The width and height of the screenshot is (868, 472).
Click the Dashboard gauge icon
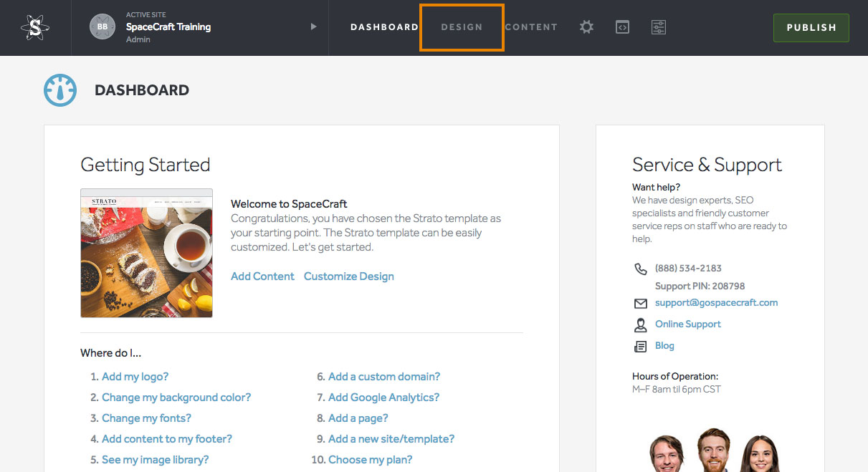60,90
